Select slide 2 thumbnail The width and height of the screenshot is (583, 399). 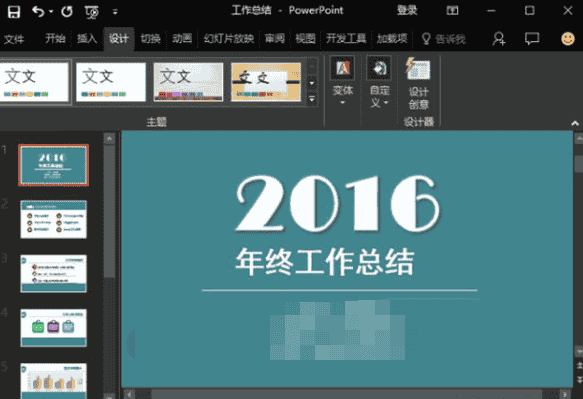54,219
